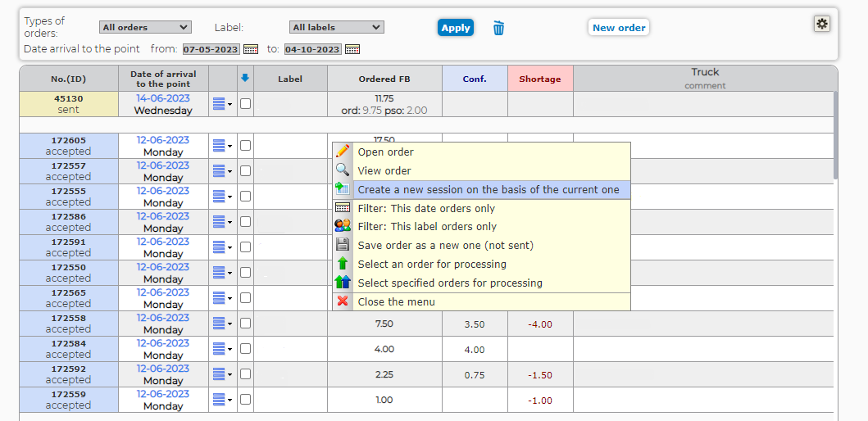Click the 'New order' button
This screenshot has height=421, width=868.
(619, 28)
